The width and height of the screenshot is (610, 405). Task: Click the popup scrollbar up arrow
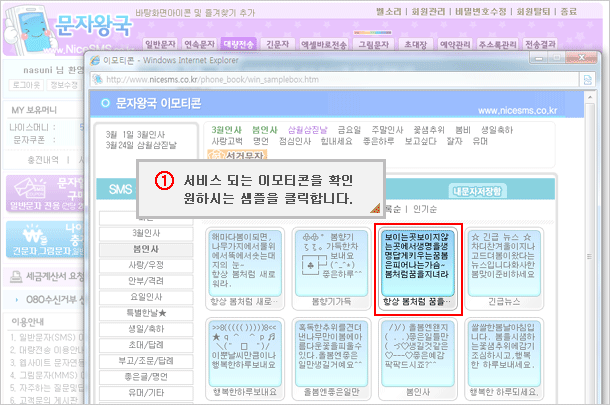[x=590, y=97]
